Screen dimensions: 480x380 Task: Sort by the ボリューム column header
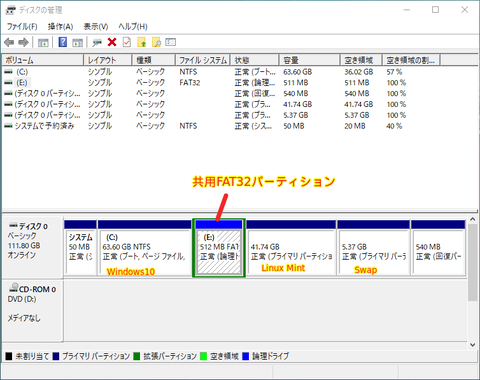tap(43, 60)
